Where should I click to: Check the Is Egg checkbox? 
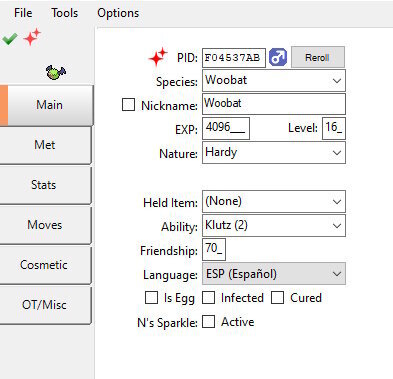tap(151, 297)
